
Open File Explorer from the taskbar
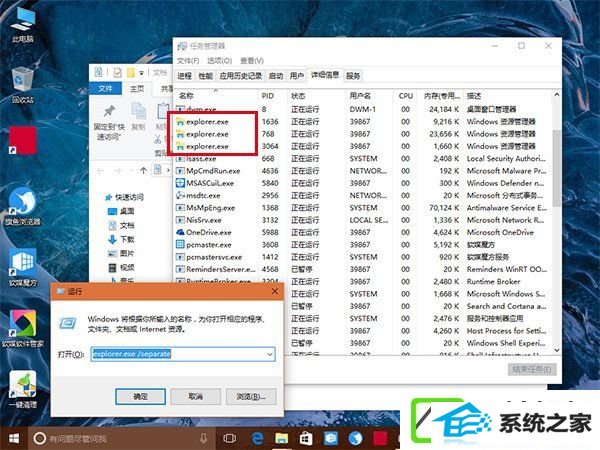281,439
